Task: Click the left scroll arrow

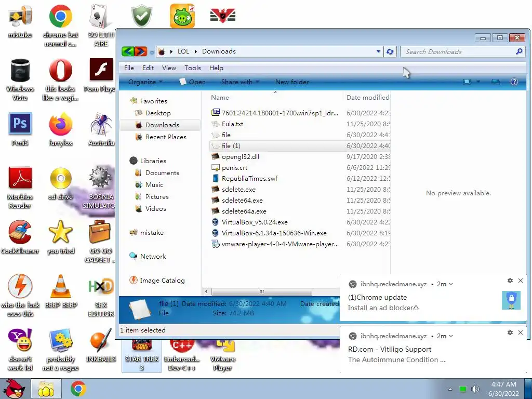Action: click(x=206, y=291)
